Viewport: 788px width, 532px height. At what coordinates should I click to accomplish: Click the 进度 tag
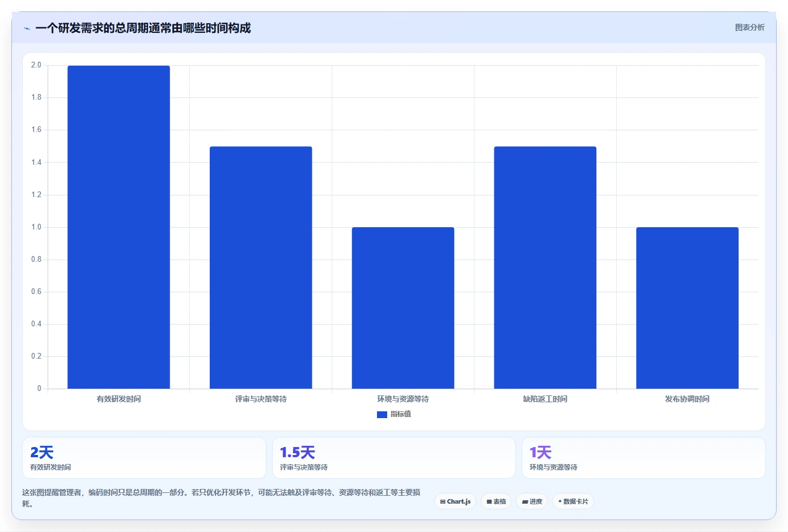(x=532, y=501)
